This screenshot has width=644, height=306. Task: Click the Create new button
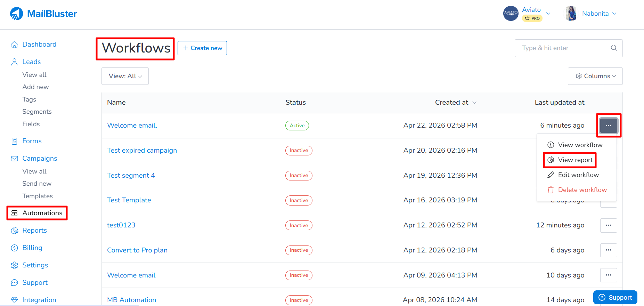tap(202, 48)
